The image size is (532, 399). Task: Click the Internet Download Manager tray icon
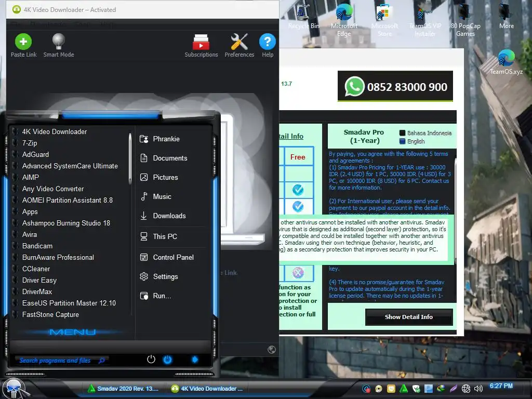441,389
